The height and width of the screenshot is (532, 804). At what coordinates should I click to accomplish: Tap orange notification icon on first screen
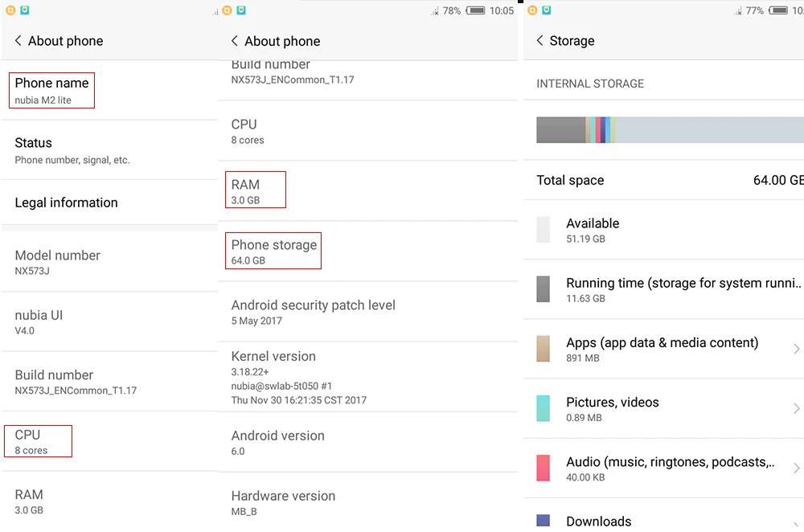10,10
